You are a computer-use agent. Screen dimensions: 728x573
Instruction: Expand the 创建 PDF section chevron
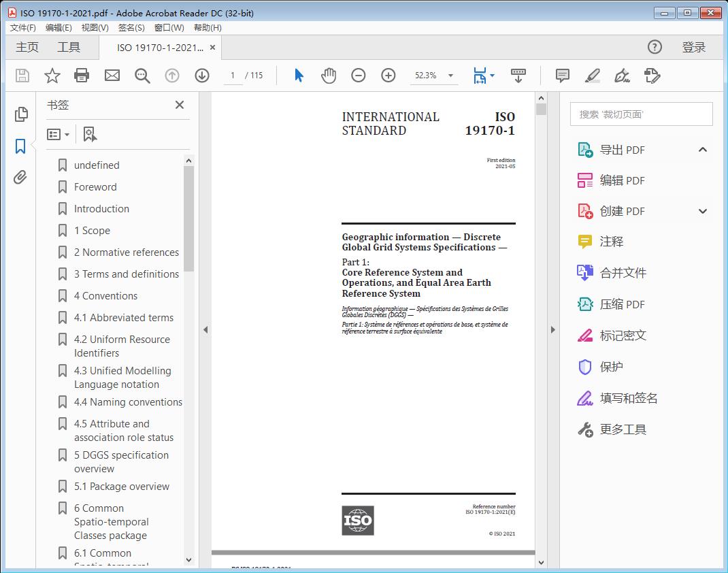click(703, 211)
